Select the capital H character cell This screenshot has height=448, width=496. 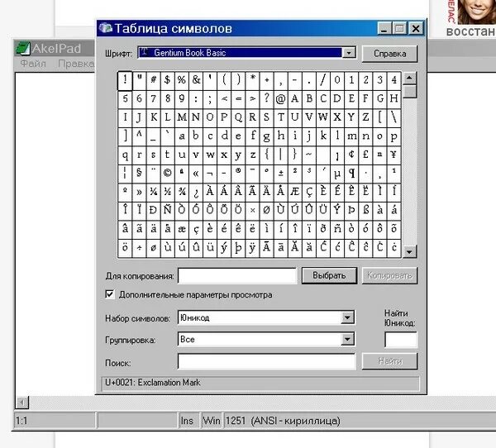click(x=393, y=99)
